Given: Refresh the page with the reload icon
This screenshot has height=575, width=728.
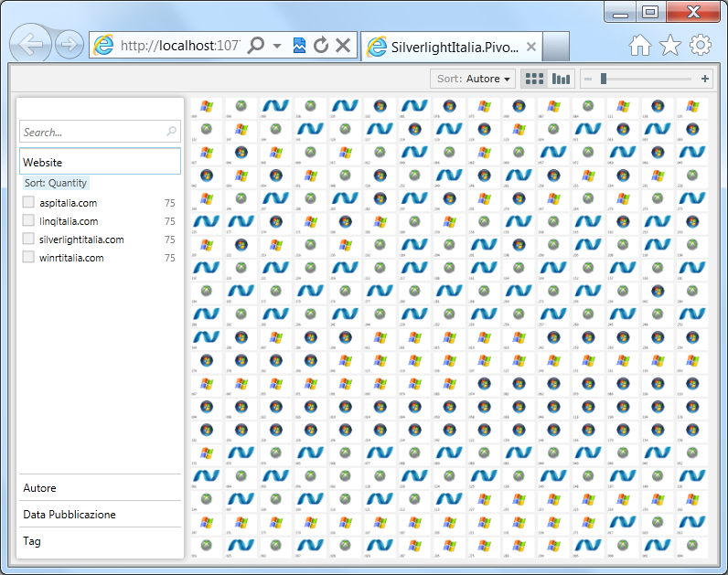Looking at the screenshot, I should click(x=321, y=46).
